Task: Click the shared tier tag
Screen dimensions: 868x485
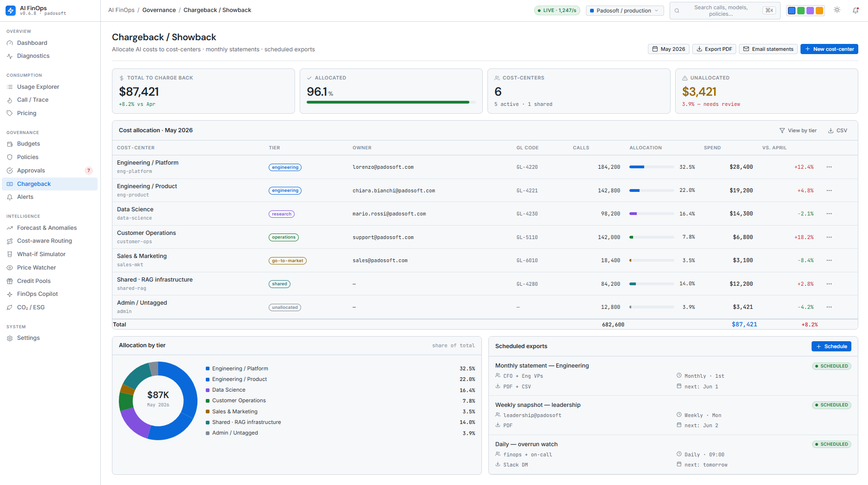Action: [x=279, y=284]
